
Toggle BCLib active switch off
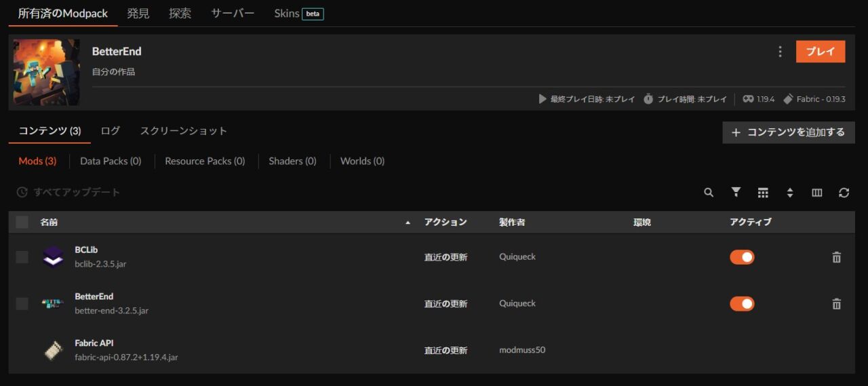click(742, 257)
